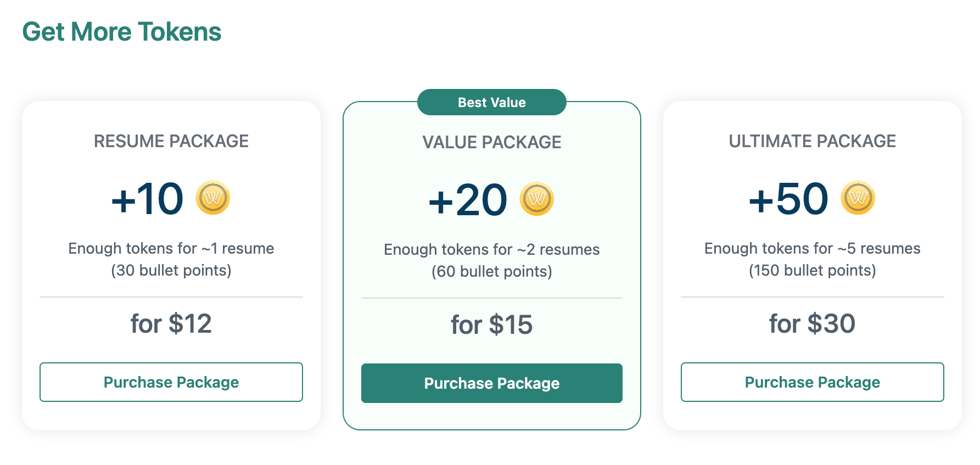Click the '150 bullet points' description
The height and width of the screenshot is (465, 980).
click(812, 271)
